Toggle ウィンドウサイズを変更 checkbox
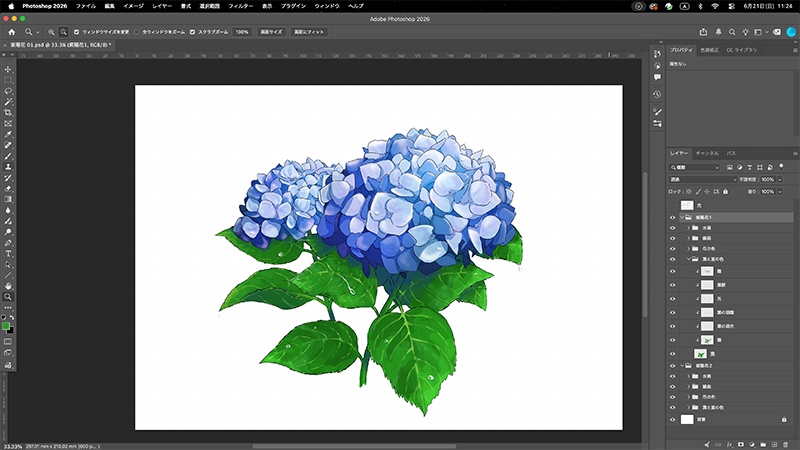The width and height of the screenshot is (800, 450). pos(77,32)
